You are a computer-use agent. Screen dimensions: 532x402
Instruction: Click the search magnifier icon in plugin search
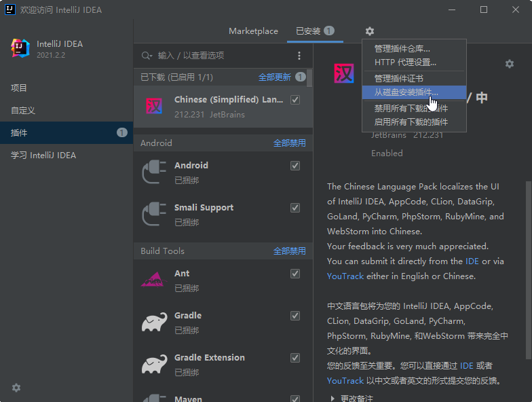click(x=147, y=56)
